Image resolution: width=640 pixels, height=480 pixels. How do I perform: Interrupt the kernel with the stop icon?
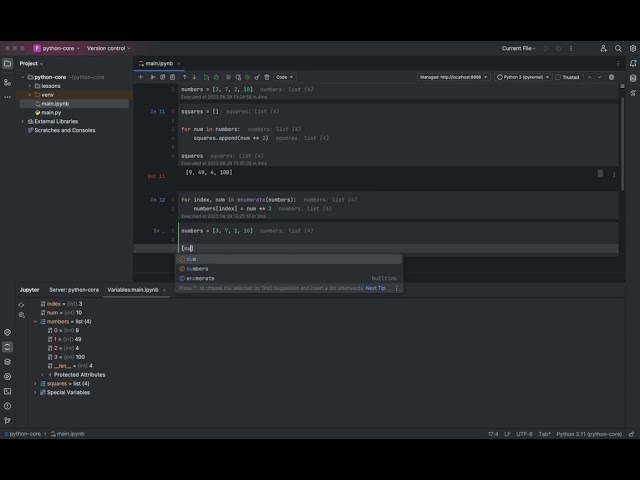point(228,77)
